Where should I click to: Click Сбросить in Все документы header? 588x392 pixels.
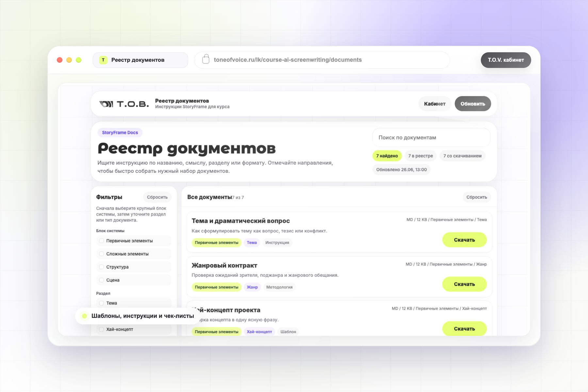(477, 197)
